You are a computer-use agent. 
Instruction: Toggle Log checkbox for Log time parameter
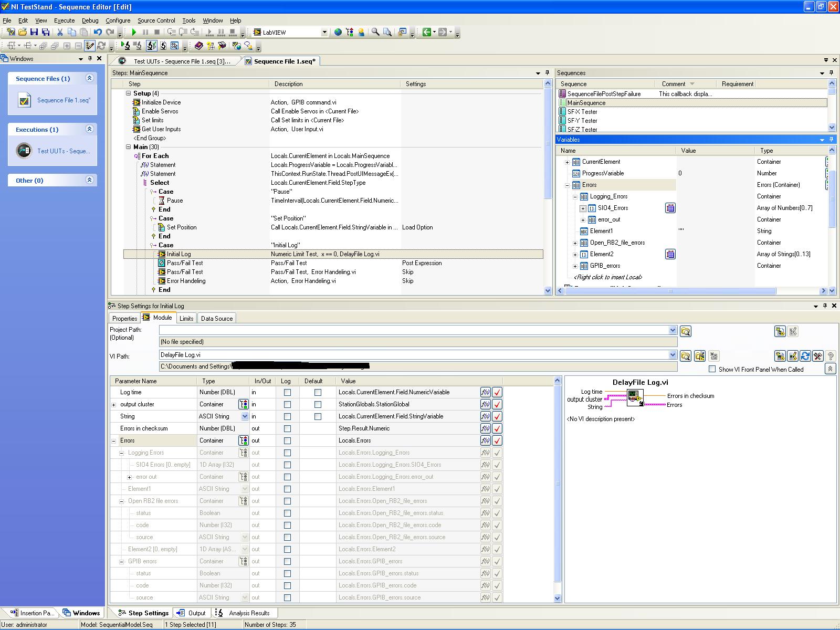[287, 392]
